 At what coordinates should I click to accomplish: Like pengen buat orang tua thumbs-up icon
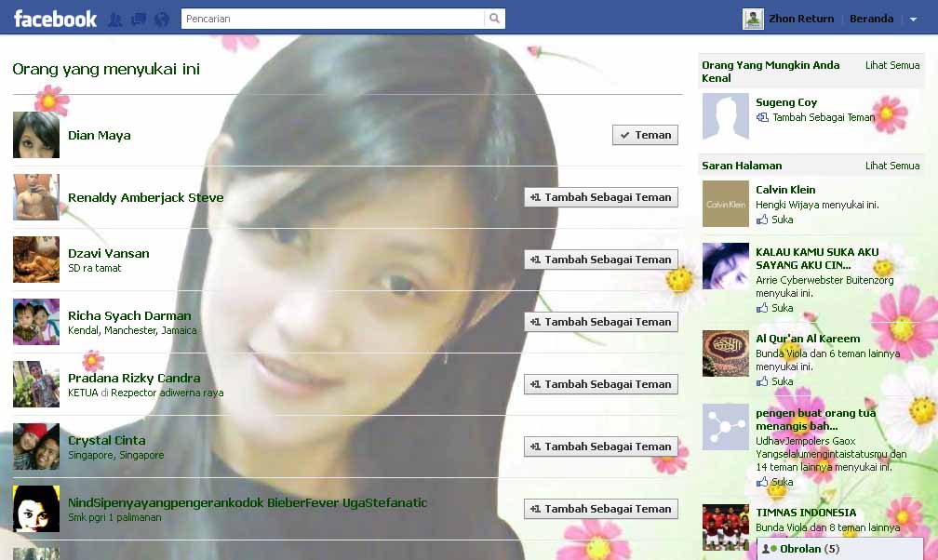coord(762,482)
